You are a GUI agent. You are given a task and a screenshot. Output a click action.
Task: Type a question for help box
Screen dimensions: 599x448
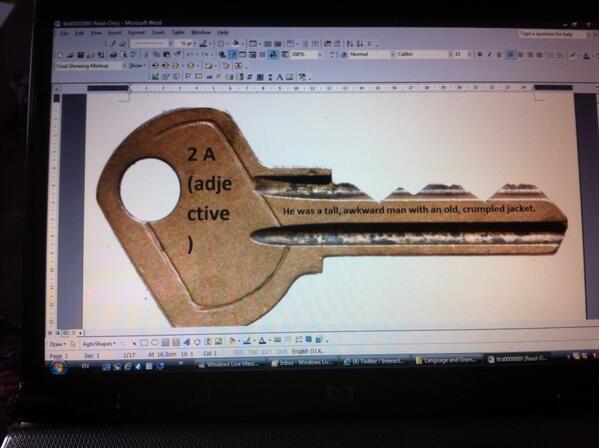pos(552,34)
